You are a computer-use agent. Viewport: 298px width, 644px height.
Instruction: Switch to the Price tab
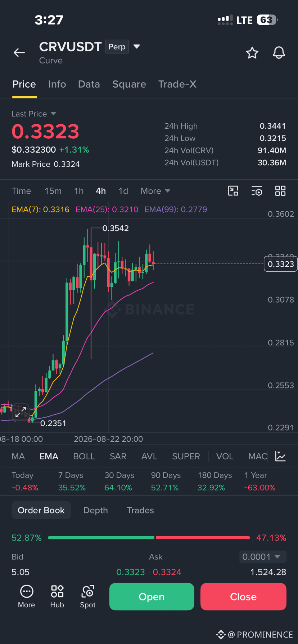[x=24, y=84]
